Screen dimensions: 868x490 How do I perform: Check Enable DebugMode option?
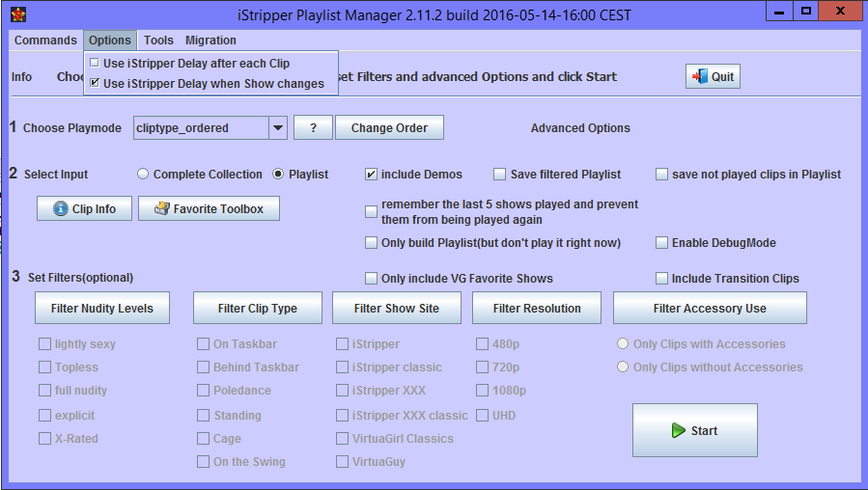click(x=662, y=243)
